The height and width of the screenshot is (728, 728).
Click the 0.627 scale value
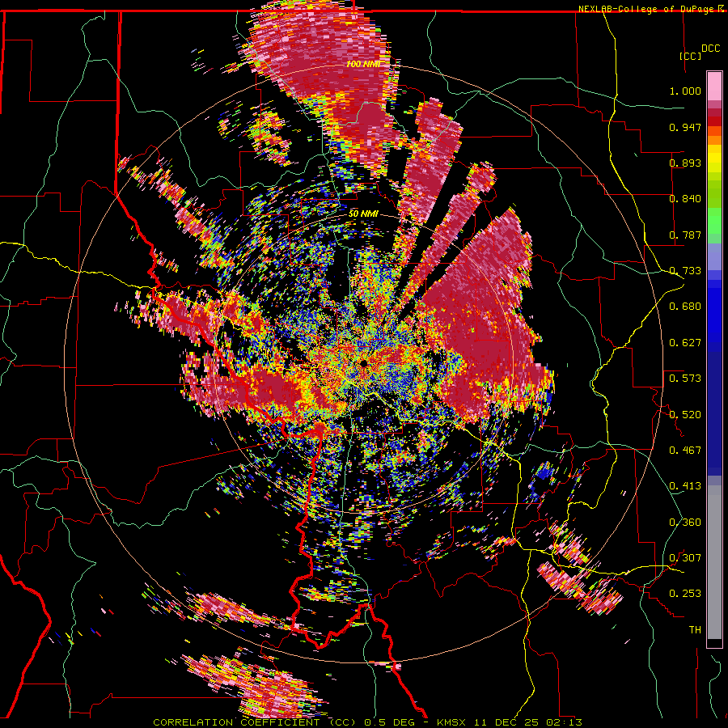click(x=685, y=343)
